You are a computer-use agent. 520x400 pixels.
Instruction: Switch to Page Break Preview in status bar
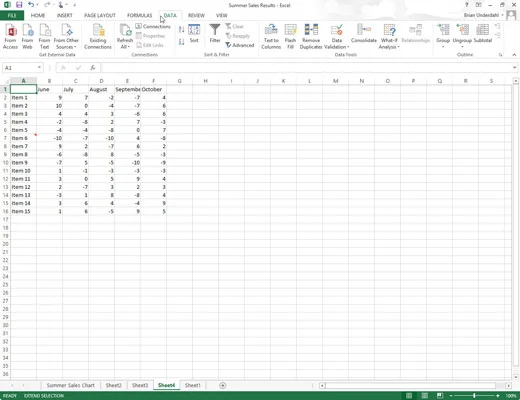(440, 396)
